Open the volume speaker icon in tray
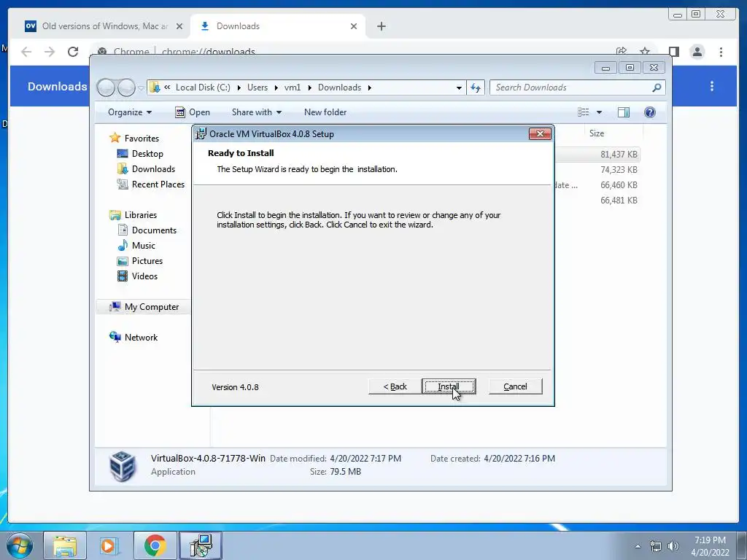Viewport: 747px width, 560px height. [673, 546]
